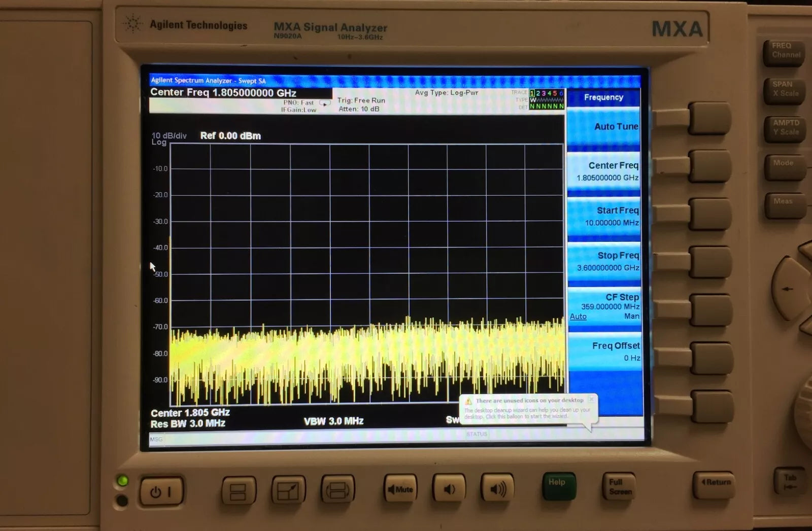
Task: Push the hardware softkey beside CF Step
Action: click(711, 310)
